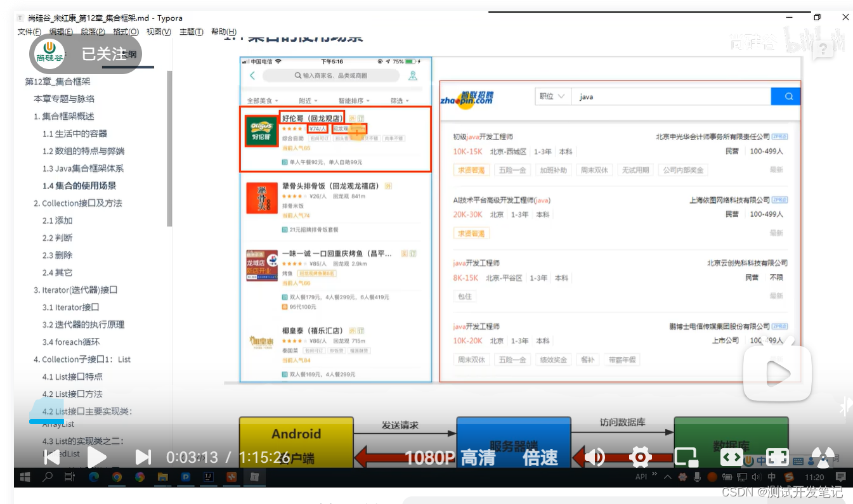
Task: Go to 3.4 foreach循环
Action: click(x=71, y=342)
